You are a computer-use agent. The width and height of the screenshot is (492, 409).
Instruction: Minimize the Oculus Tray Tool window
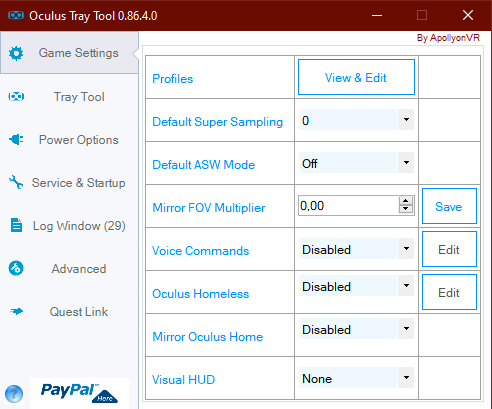(x=377, y=15)
